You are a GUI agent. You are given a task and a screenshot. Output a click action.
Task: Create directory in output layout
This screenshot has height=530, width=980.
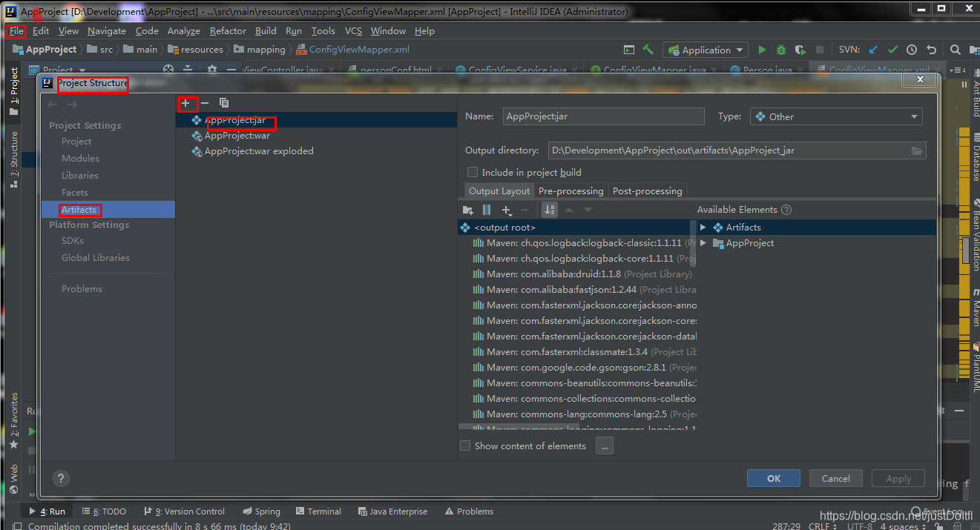pos(468,211)
